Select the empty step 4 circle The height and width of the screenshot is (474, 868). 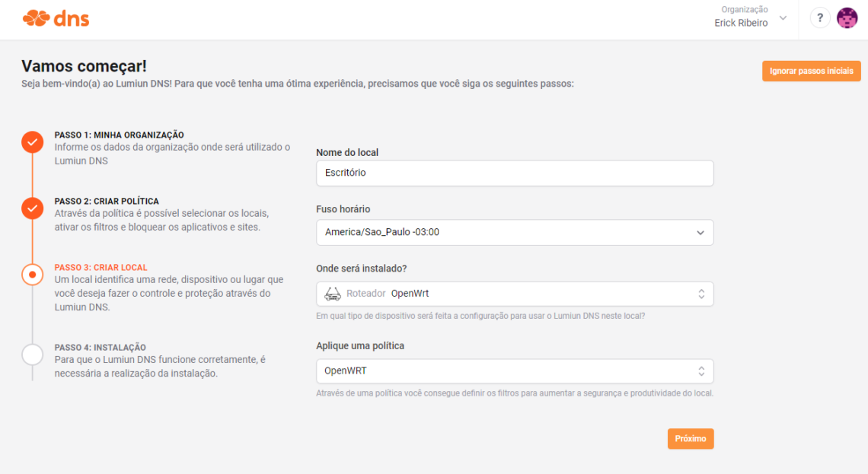click(33, 355)
